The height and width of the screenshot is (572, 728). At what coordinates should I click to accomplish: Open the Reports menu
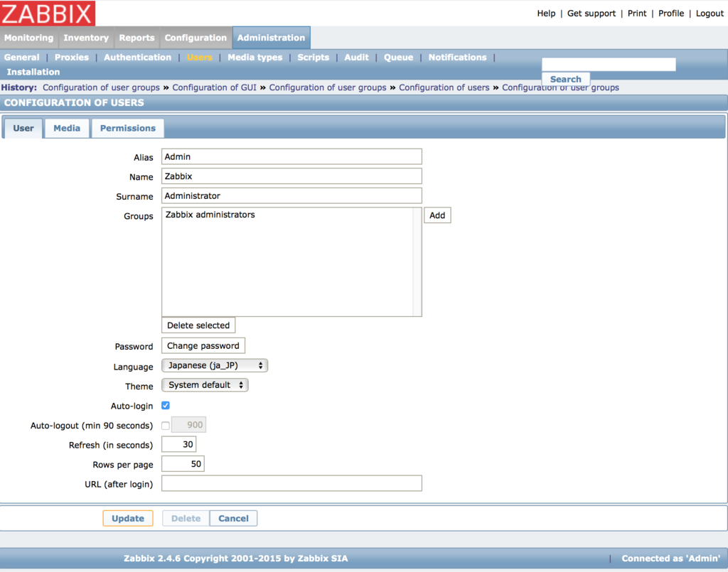(x=136, y=38)
